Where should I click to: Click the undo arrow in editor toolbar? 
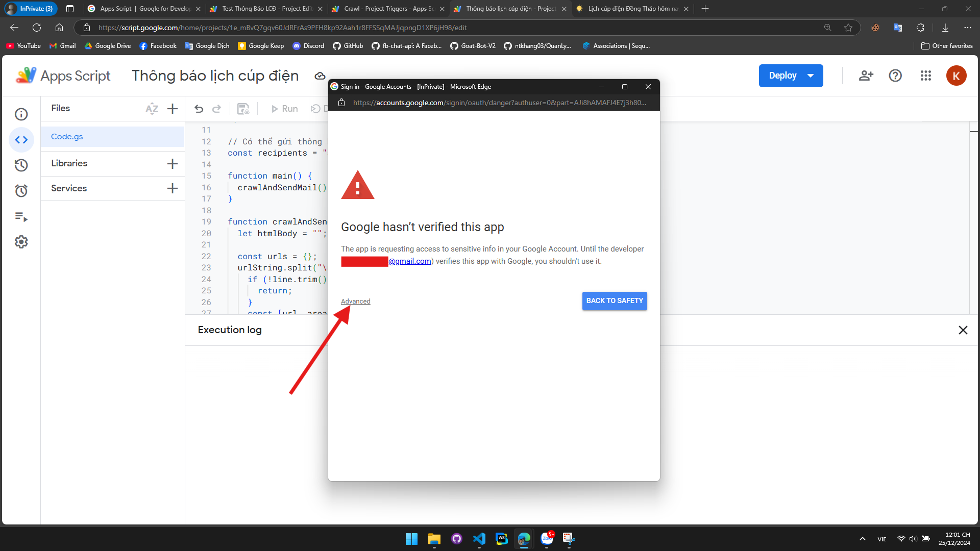(x=199, y=109)
